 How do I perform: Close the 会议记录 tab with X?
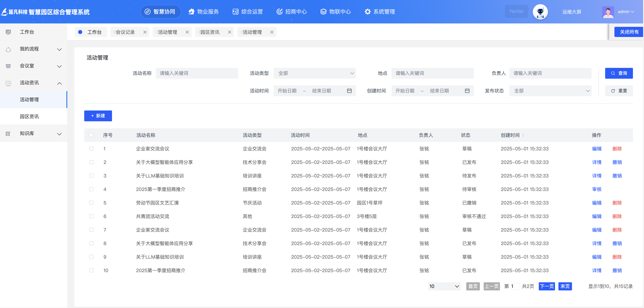(145, 32)
